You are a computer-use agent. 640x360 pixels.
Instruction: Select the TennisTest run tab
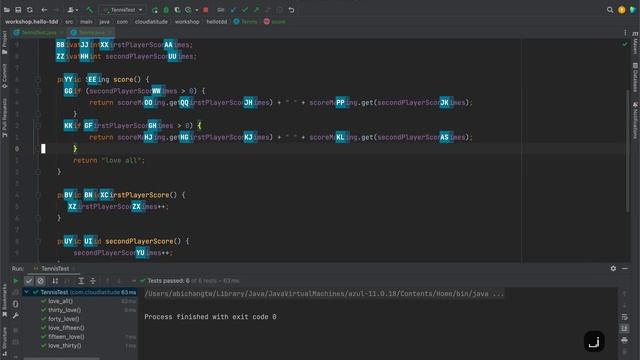(54, 269)
